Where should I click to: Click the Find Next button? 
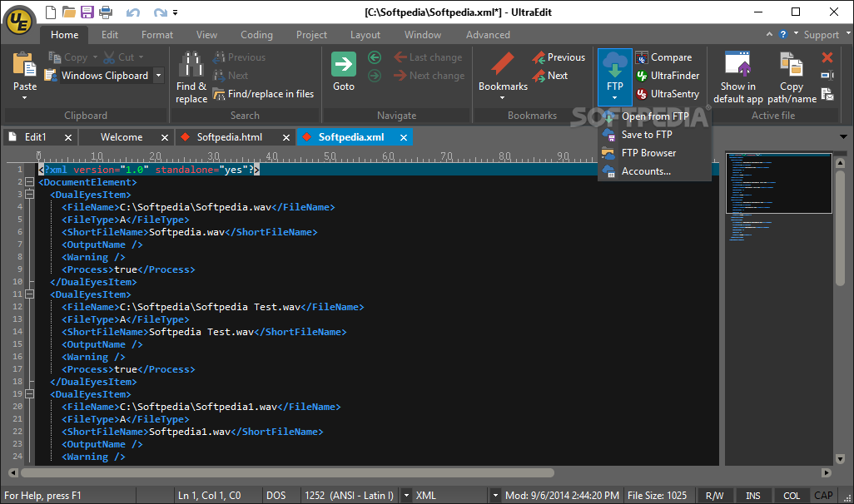click(x=231, y=76)
